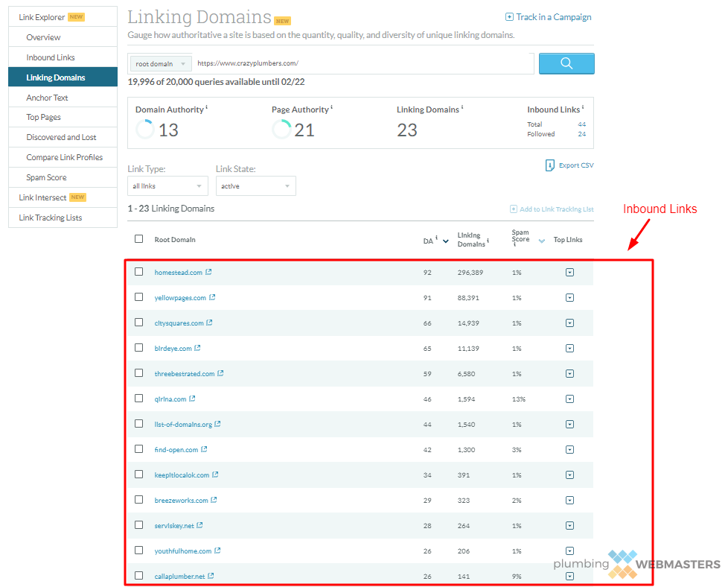Image resolution: width=728 pixels, height=587 pixels.
Task: Open external link icon beside qirina.com
Action: 192,399
